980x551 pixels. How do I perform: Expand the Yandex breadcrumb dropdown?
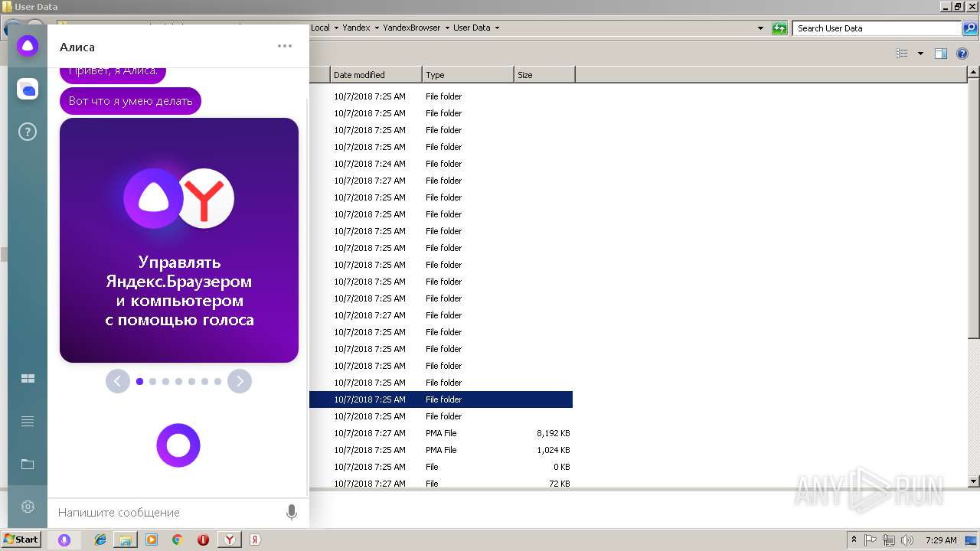point(377,28)
